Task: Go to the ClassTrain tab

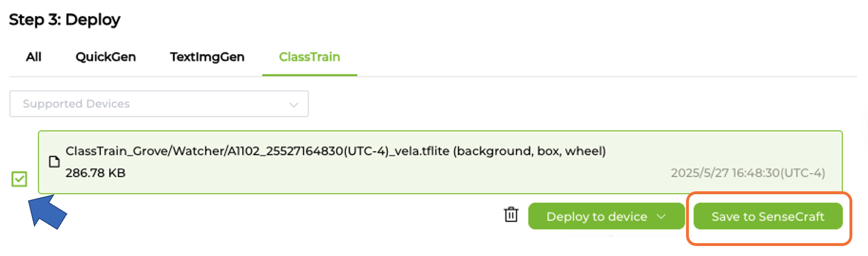Action: (x=309, y=57)
